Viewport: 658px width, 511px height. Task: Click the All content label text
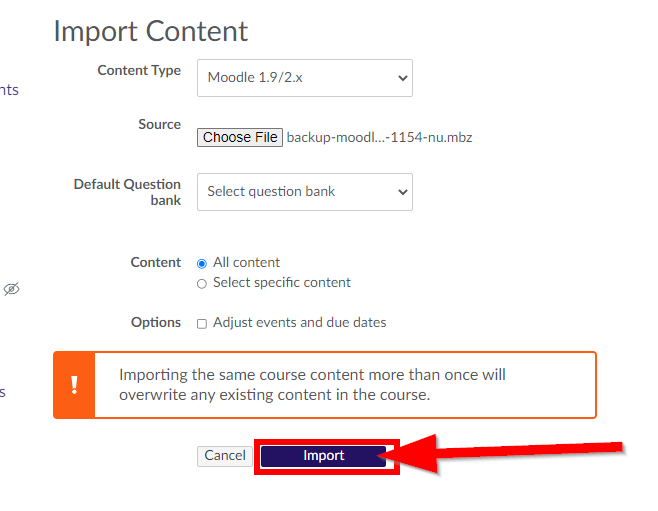pyautogui.click(x=246, y=263)
